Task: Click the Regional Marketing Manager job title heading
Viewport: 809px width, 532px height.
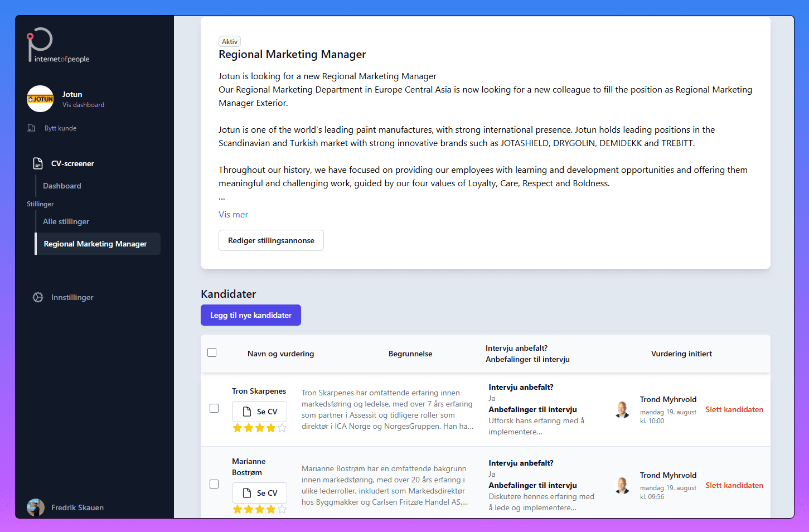Action: click(292, 54)
